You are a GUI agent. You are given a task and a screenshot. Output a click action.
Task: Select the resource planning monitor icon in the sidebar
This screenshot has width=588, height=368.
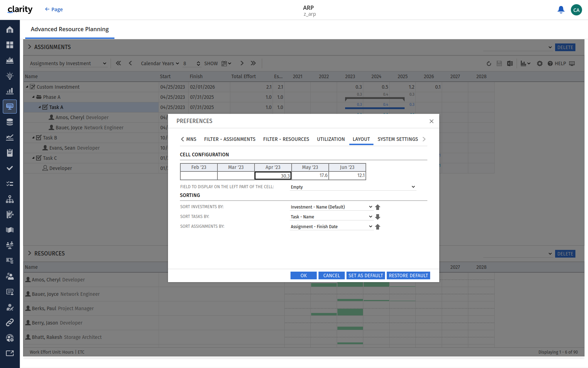[10, 107]
